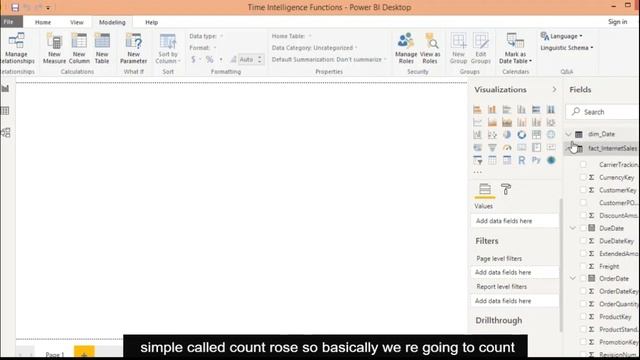Create a New Table
The image size is (640, 360).
(x=102, y=48)
